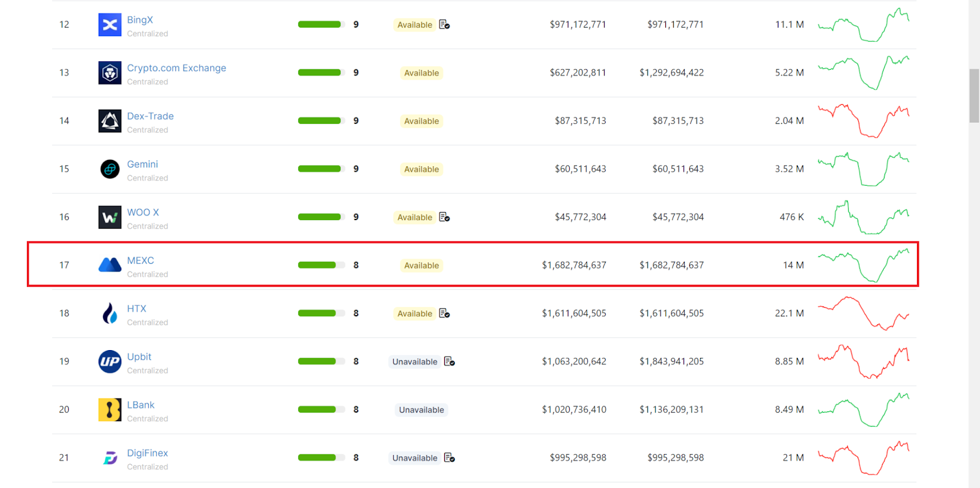The height and width of the screenshot is (488, 980).
Task: Click the trust score bar for Dex-Trade
Action: [321, 121]
